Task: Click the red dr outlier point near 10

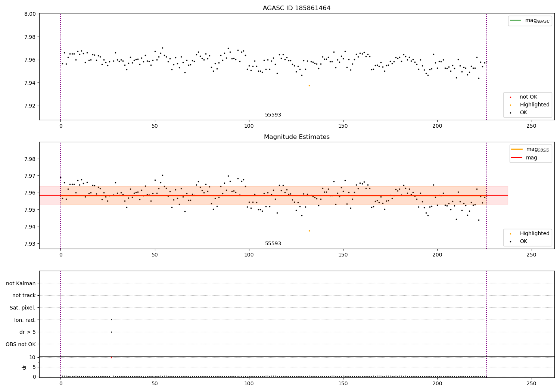Action: tap(111, 358)
